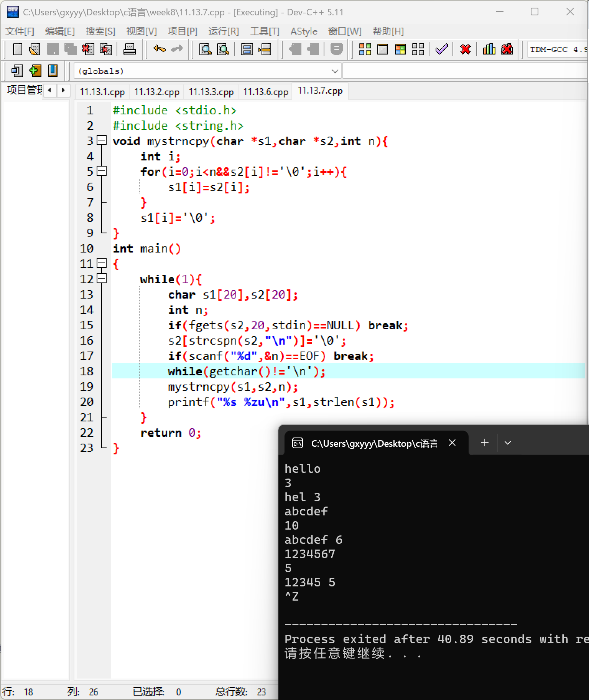
Task: Stop execution with red X icon
Action: point(465,49)
